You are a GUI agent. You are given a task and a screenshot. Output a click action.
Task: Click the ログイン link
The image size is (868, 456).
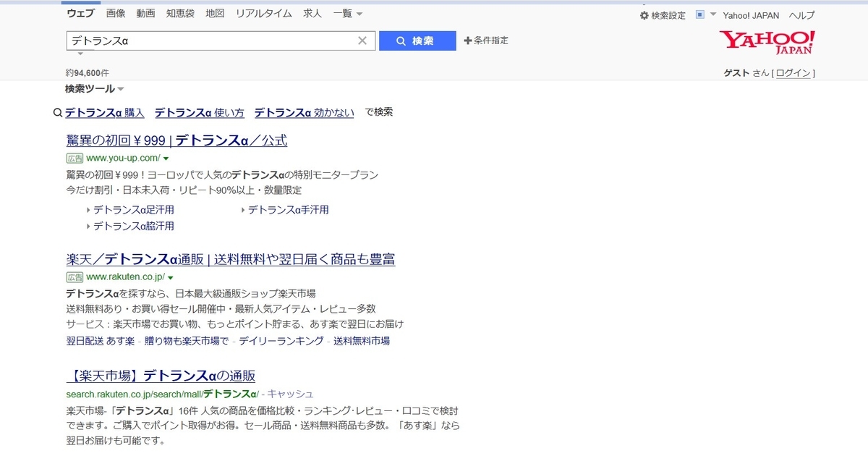click(793, 73)
